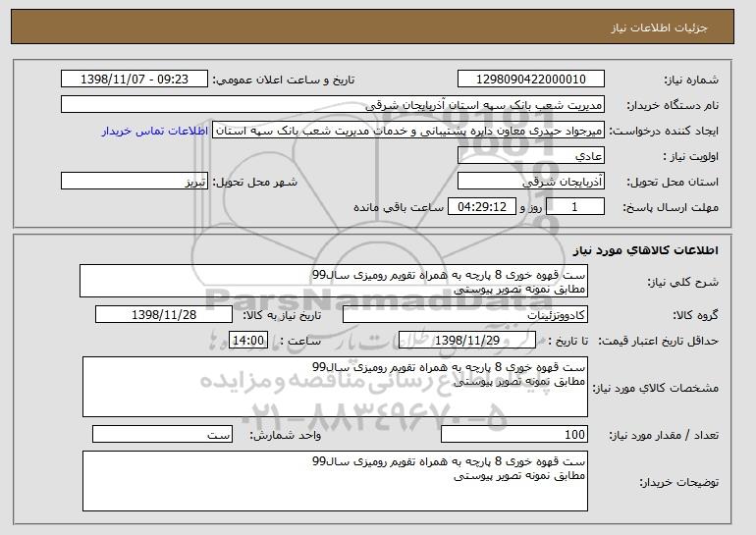Click the تا تاریخ field 1398/11/29

pos(467,341)
